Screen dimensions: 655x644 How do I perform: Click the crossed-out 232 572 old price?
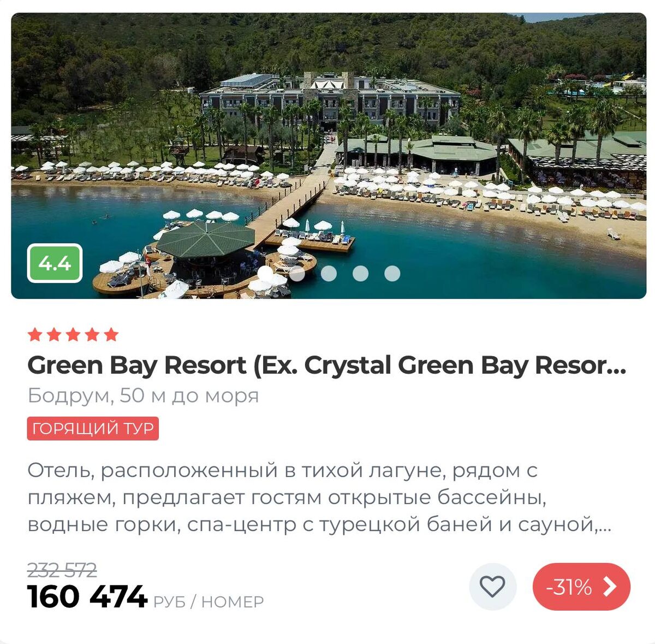62,570
